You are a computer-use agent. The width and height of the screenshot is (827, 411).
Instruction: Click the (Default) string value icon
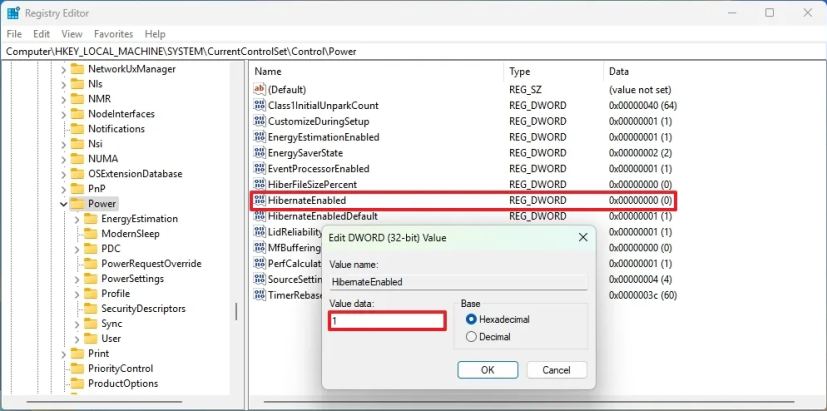pyautogui.click(x=259, y=90)
